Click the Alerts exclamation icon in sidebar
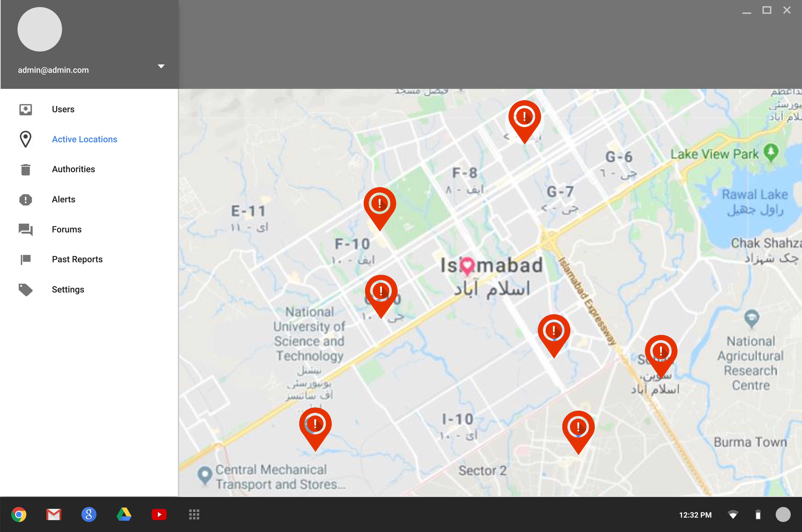Screen dimensions: 802x532 tap(25, 199)
